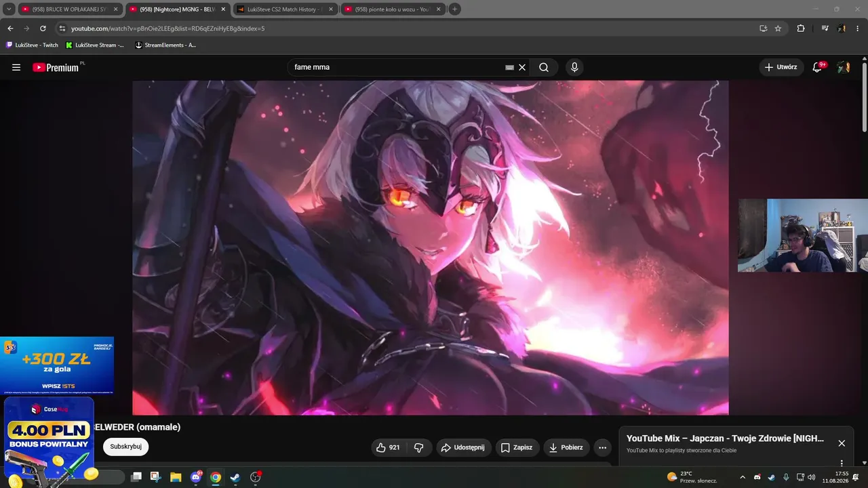The height and width of the screenshot is (488, 868).
Task: Open the Chrome profile avatar
Action: [x=842, y=28]
